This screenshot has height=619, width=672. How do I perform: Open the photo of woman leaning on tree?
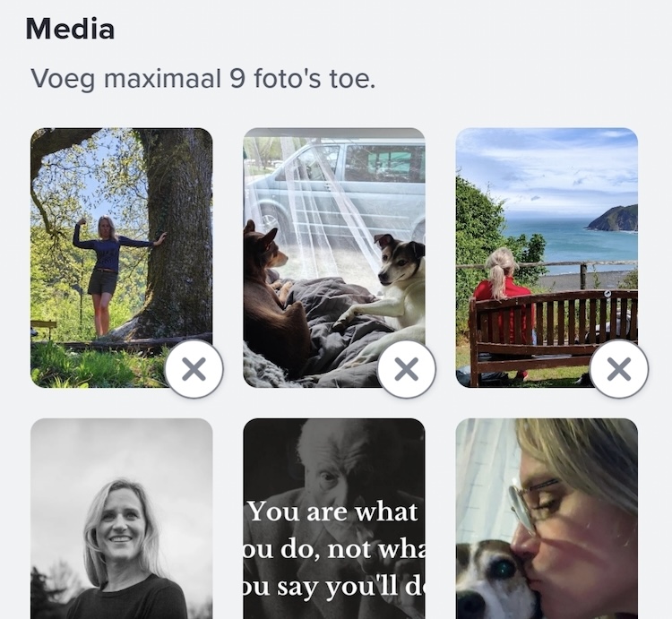click(108, 242)
